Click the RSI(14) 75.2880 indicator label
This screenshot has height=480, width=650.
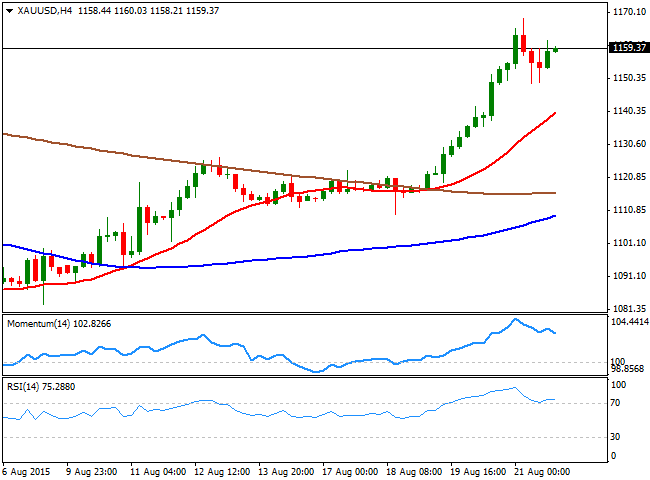point(41,387)
